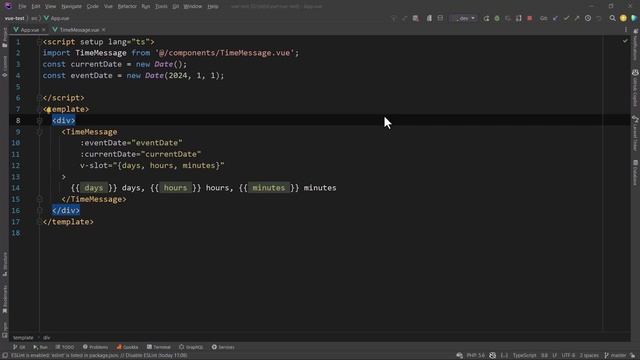
Task: Click the Git push arrow icon
Action: [x=577, y=18]
